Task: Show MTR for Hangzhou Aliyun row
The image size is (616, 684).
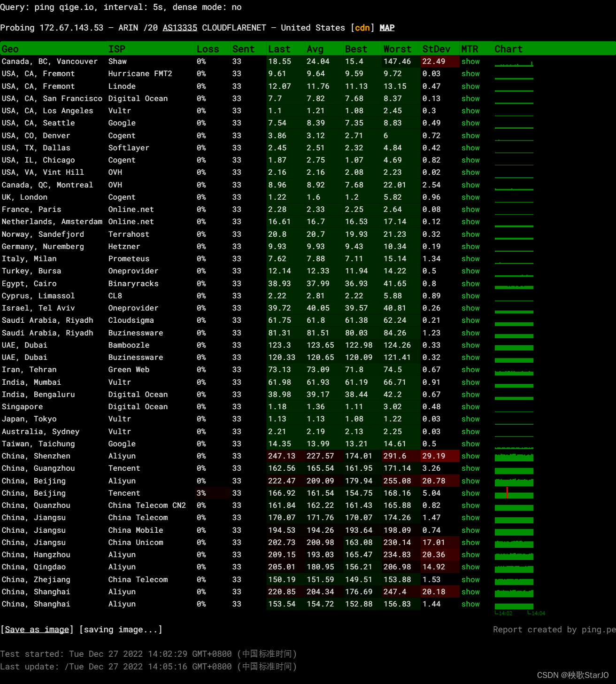Action: point(470,555)
